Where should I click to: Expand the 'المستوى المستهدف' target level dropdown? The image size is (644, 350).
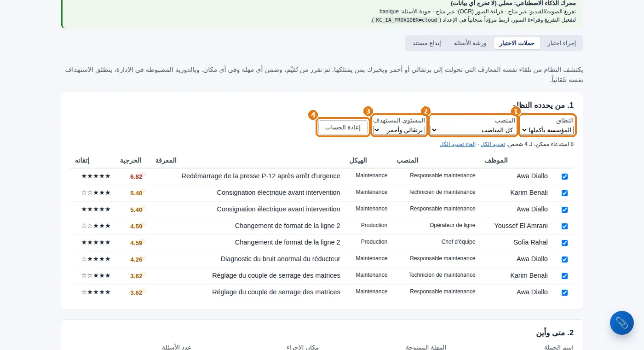pyautogui.click(x=399, y=130)
